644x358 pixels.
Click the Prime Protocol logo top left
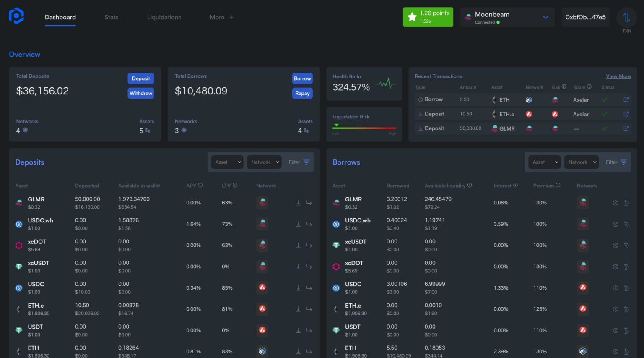point(16,16)
